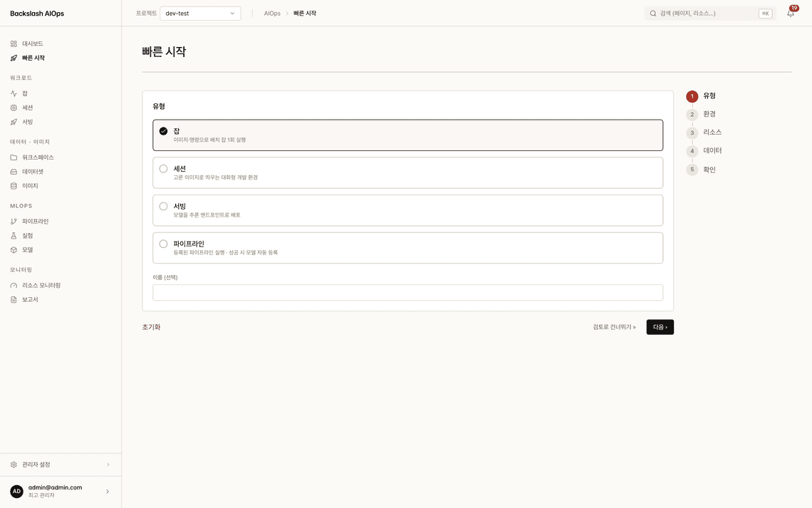Go to step 5 확인 in stepper
Viewport: 812px width, 508px height.
(x=701, y=170)
